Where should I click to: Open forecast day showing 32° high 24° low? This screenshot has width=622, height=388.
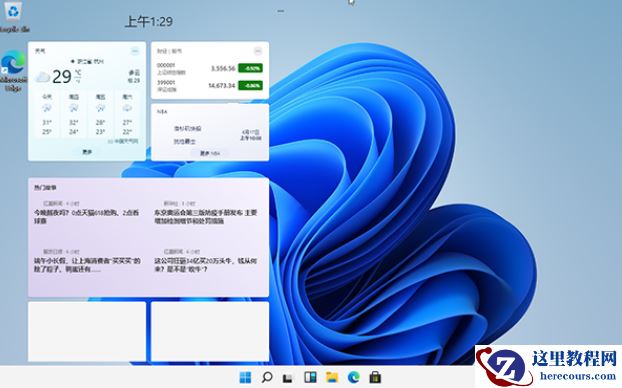point(73,114)
